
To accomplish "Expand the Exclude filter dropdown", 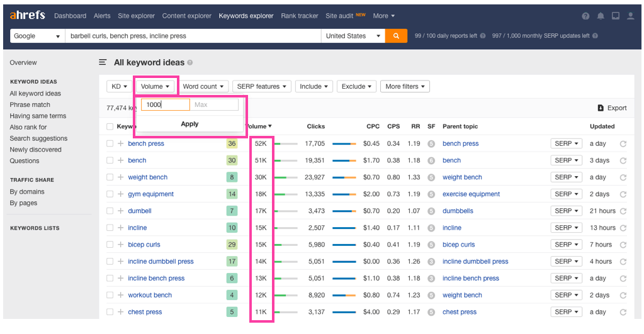I will [x=356, y=87].
